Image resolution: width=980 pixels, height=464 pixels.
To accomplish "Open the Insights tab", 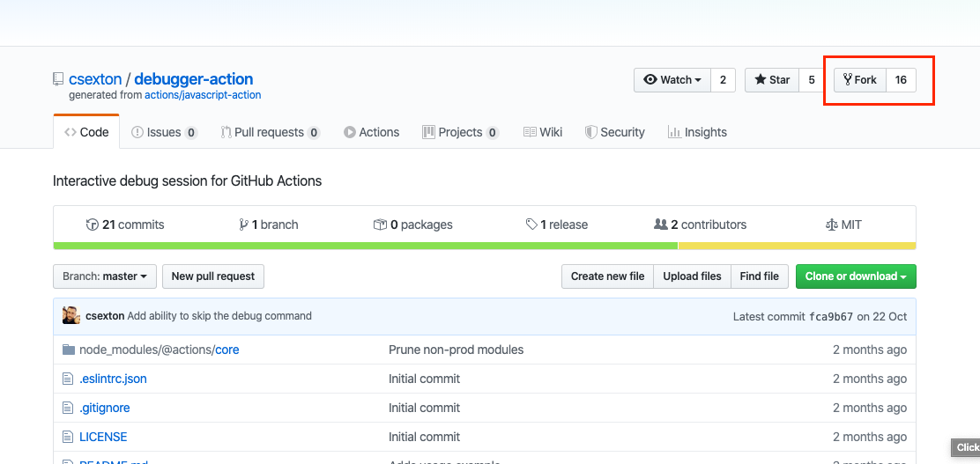I will pyautogui.click(x=697, y=132).
